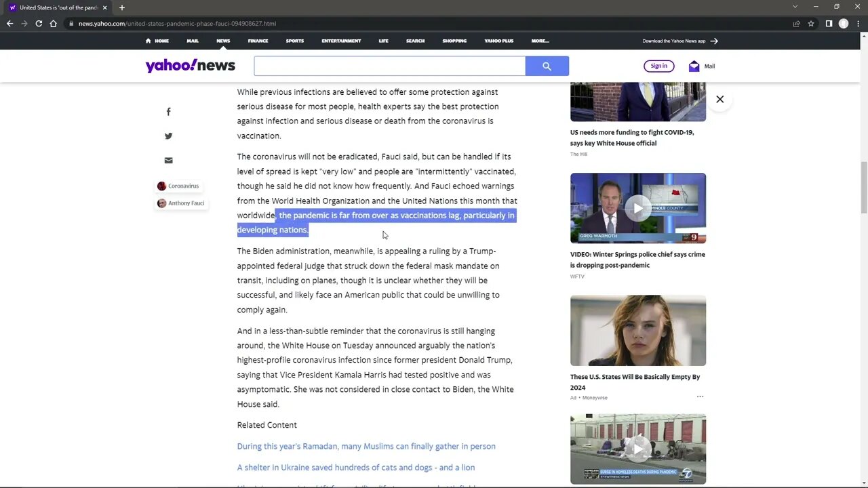Open ad options three dots by Moneywise

click(700, 396)
